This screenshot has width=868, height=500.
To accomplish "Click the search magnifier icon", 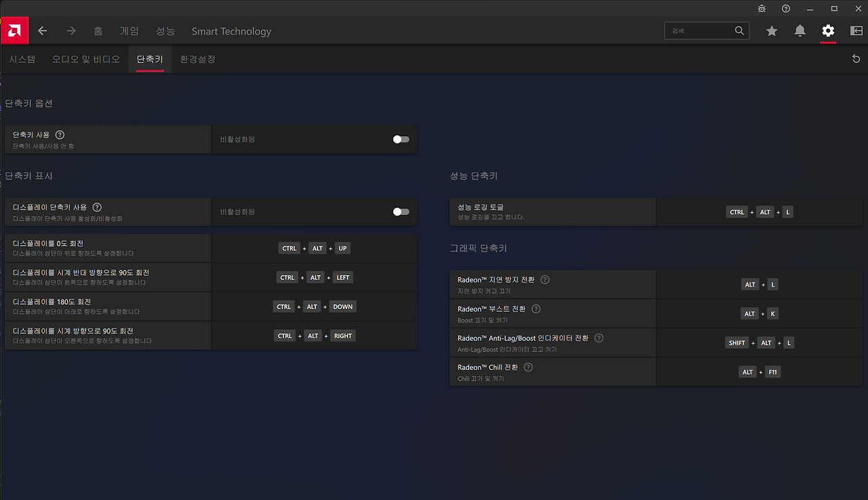I will 739,30.
